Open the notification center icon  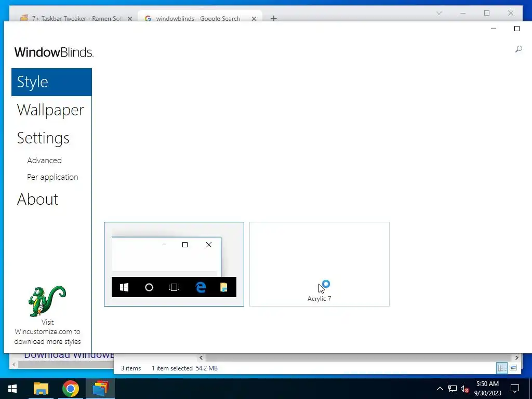[515, 389]
